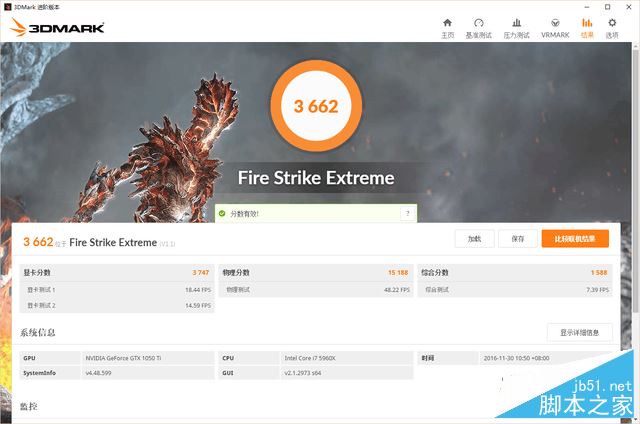Click the Load (加载) button
This screenshot has height=424, width=640.
tap(474, 239)
